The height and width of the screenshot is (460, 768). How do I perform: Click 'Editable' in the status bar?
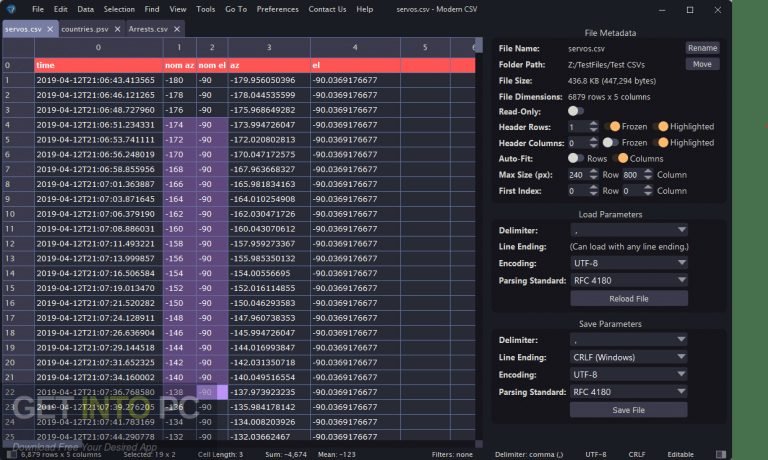pyautogui.click(x=680, y=454)
